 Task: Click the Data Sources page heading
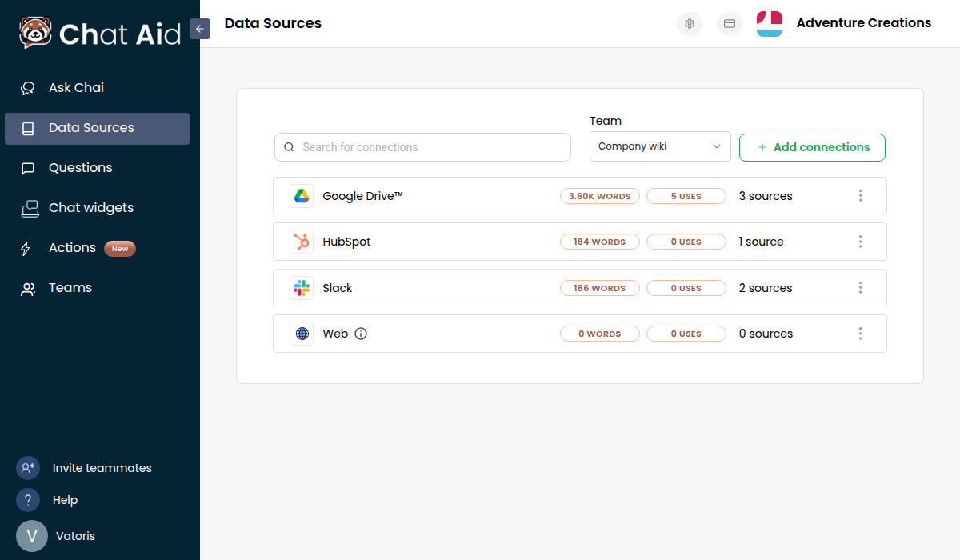click(x=273, y=23)
